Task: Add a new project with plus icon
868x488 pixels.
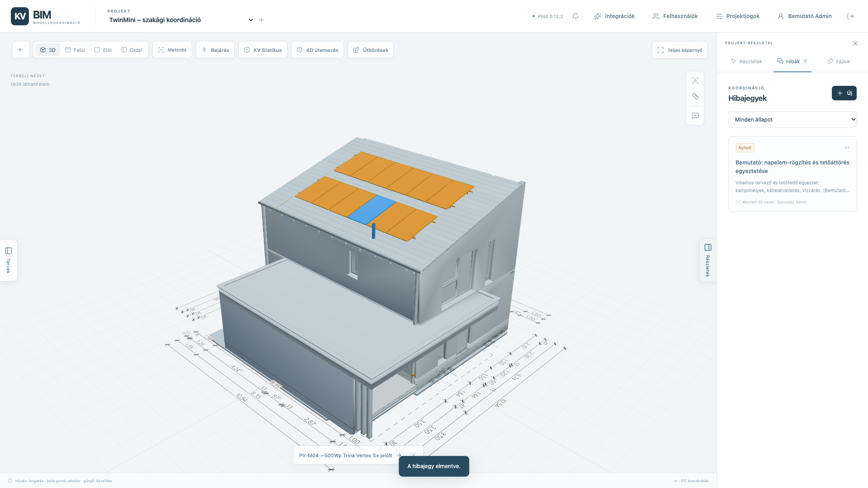Action: [x=261, y=20]
